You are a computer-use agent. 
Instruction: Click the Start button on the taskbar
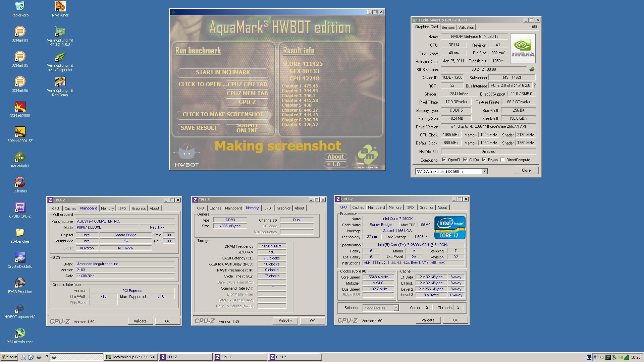[9, 357]
